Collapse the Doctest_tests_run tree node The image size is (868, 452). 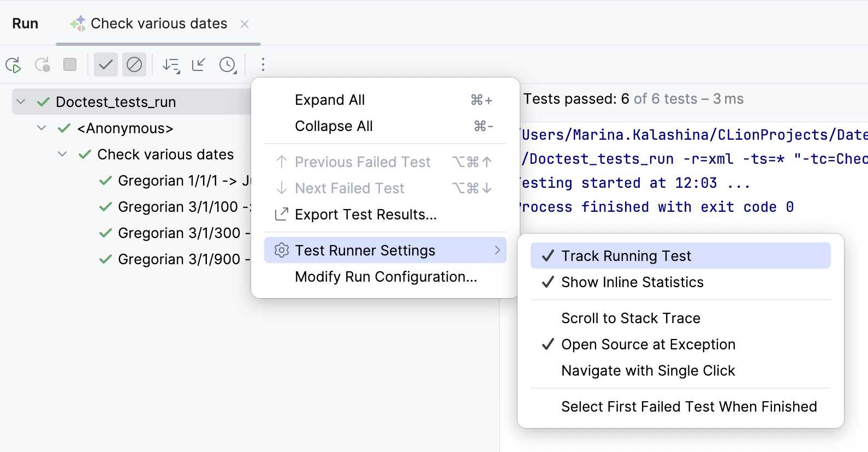21,102
